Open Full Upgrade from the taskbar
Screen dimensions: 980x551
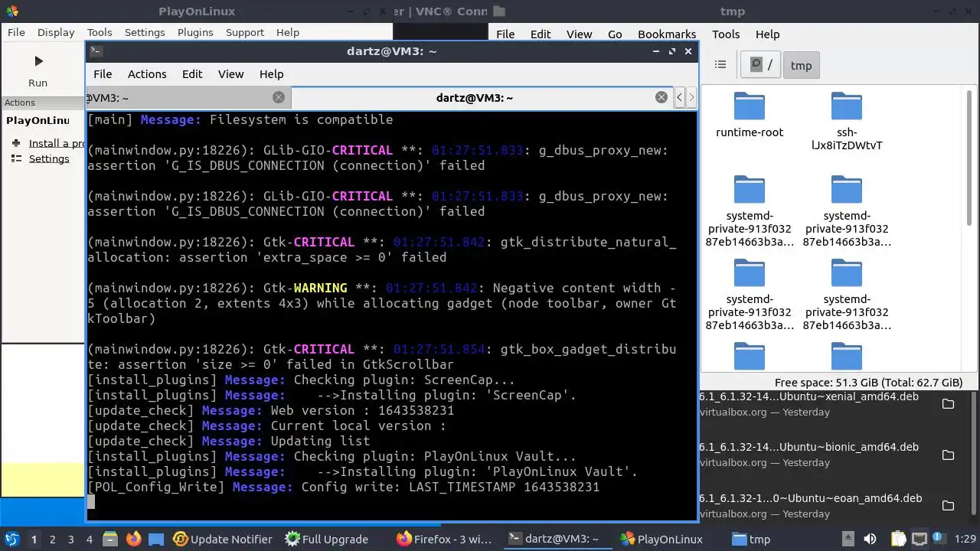pyautogui.click(x=327, y=539)
